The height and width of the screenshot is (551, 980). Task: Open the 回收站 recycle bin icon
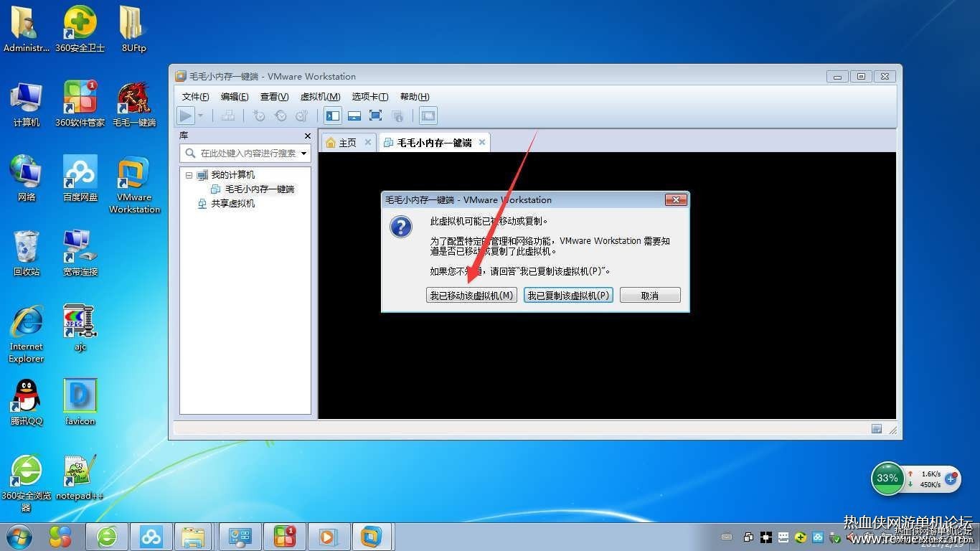click(x=27, y=253)
